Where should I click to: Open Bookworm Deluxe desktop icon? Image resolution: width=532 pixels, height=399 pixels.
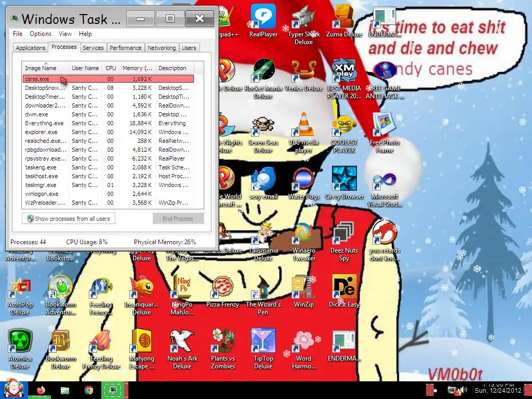[x=60, y=349]
